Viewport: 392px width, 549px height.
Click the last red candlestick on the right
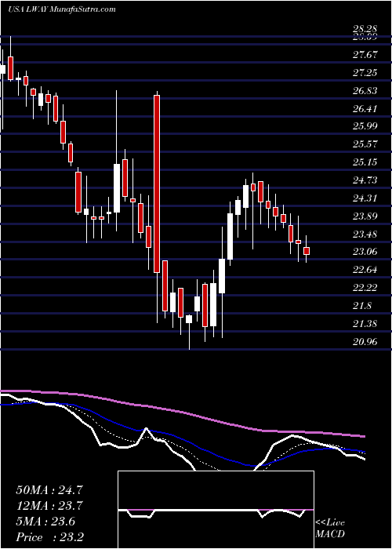[x=307, y=251]
